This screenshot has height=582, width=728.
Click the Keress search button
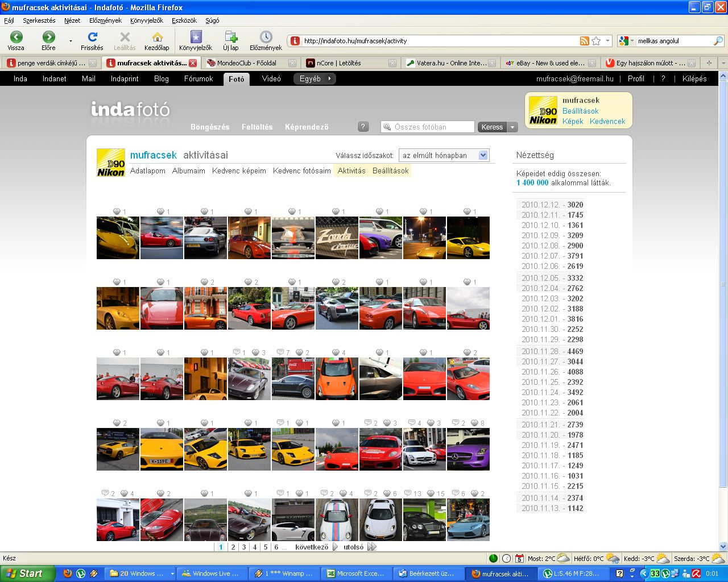492,127
